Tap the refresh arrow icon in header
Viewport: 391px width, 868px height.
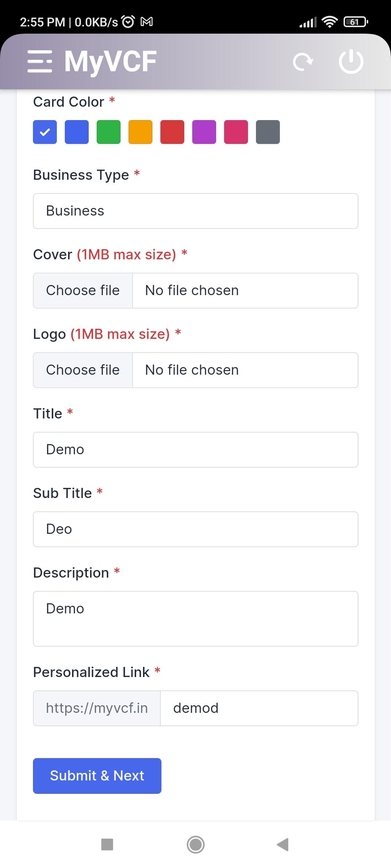pyautogui.click(x=303, y=62)
